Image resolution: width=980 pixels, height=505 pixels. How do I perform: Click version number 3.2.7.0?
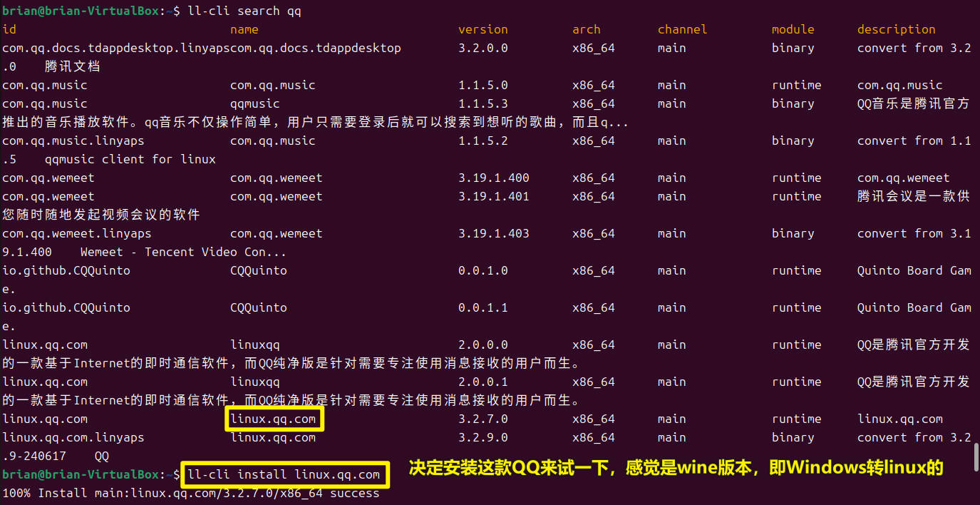click(483, 419)
